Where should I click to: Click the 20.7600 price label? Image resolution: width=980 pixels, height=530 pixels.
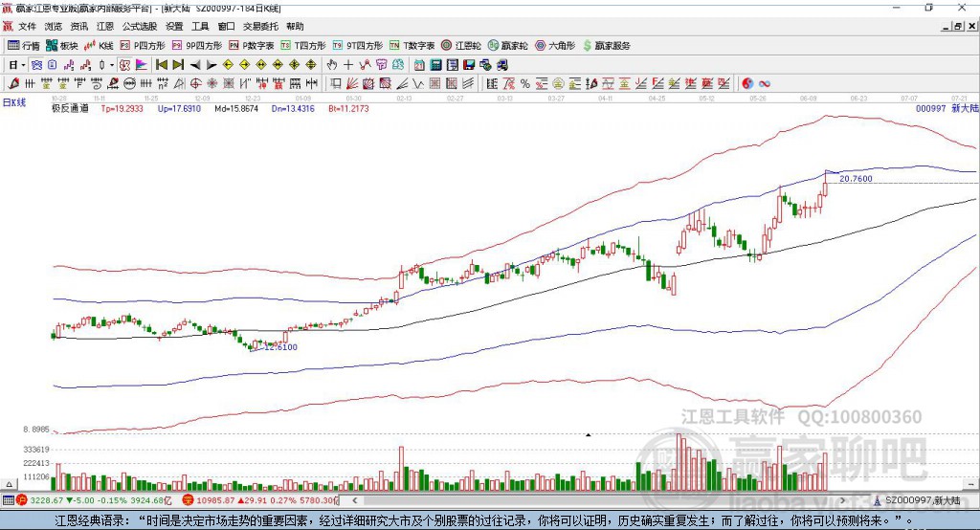[856, 179]
